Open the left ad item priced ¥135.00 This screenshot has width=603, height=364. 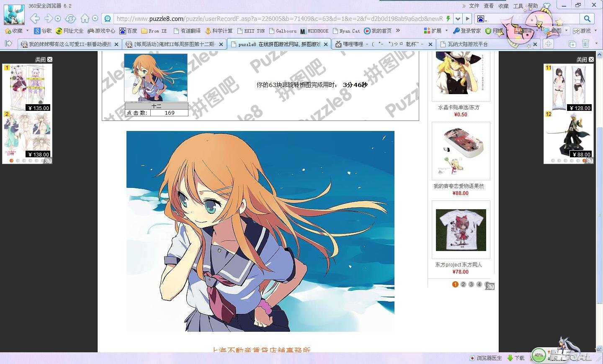pyautogui.click(x=27, y=87)
